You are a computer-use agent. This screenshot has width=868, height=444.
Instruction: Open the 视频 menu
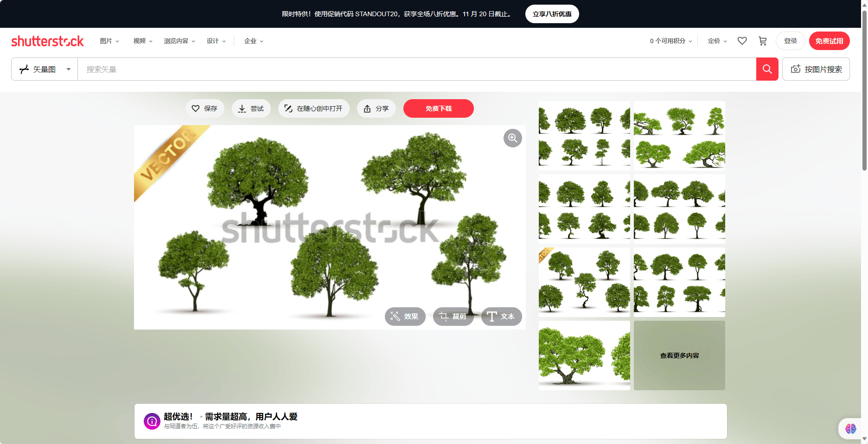141,41
